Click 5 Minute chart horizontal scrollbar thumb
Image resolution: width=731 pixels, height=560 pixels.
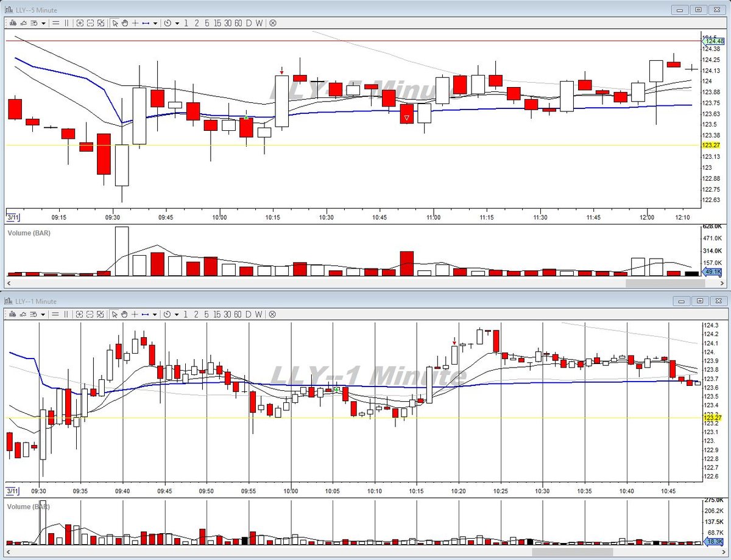pos(665,283)
